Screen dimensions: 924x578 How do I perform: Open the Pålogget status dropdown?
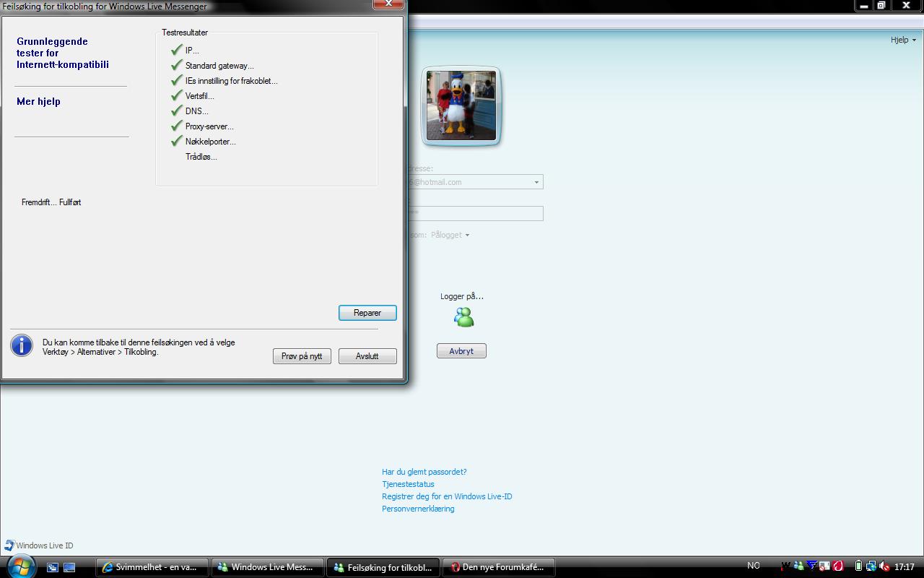pyautogui.click(x=450, y=235)
